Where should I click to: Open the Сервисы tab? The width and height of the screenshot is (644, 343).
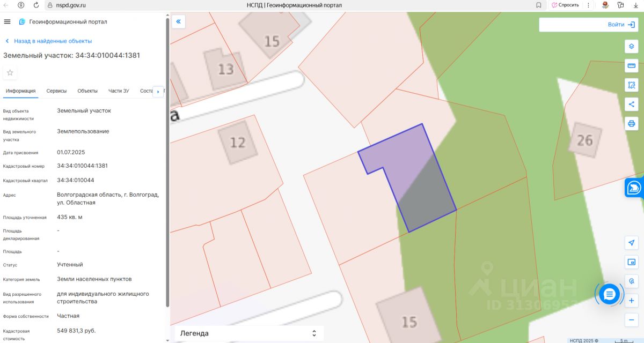(x=57, y=91)
